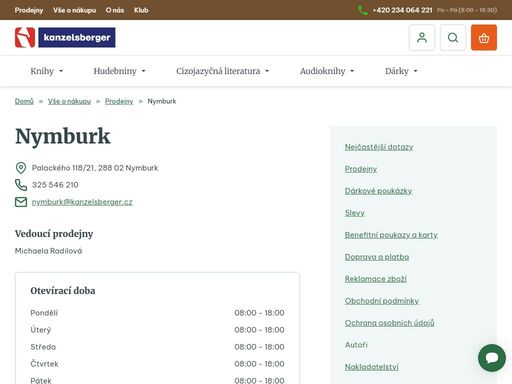Viewport: 512px width, 384px height.
Task: Click nymburk@kanzelsberger.cz email link
Action: coord(82,202)
